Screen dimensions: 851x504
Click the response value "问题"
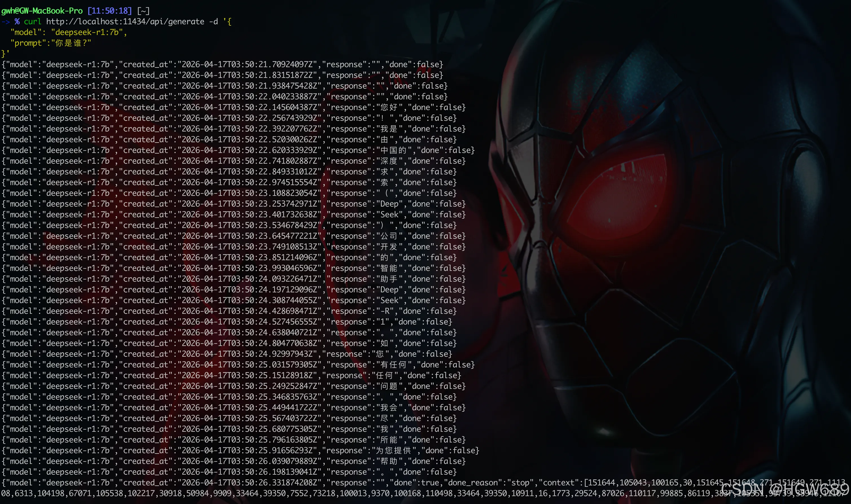click(x=389, y=386)
